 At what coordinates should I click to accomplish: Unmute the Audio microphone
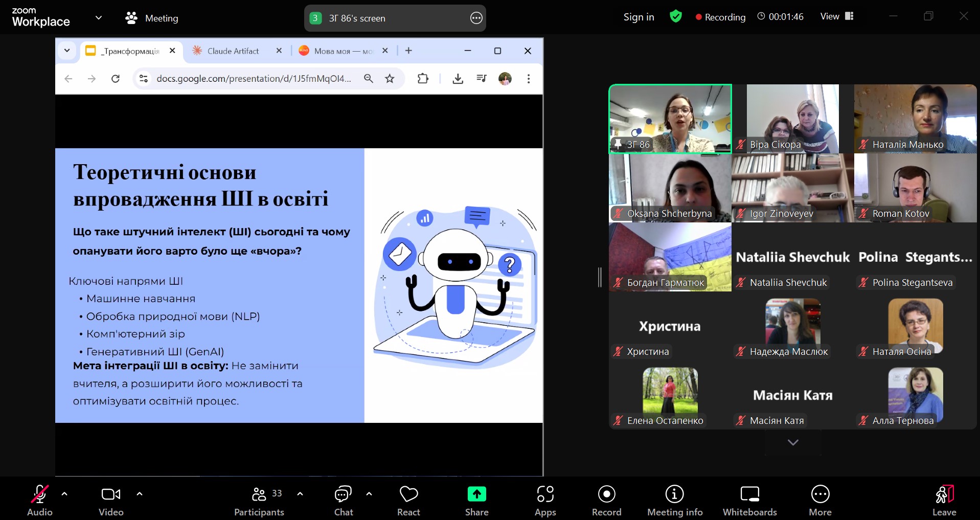(39, 501)
